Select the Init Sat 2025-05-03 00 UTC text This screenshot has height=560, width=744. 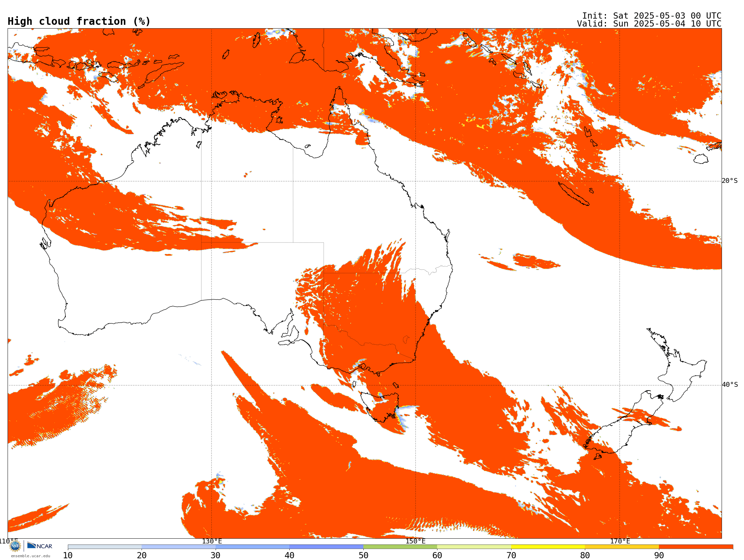(x=652, y=16)
